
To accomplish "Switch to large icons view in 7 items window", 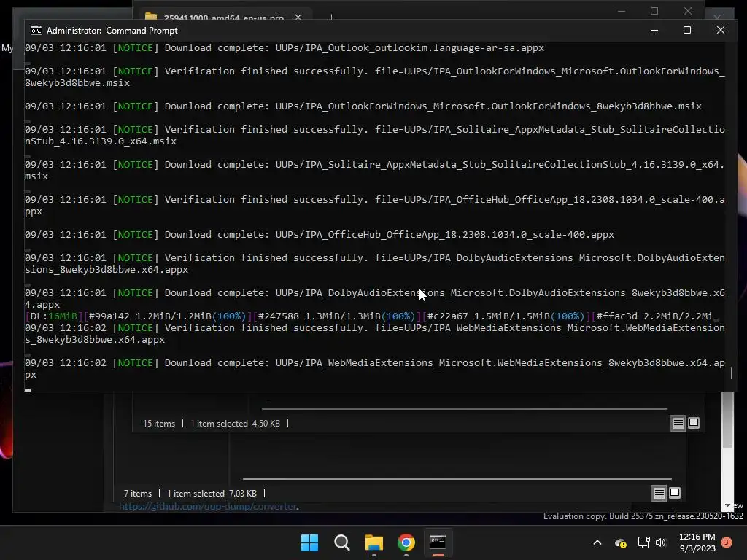I will pyautogui.click(x=675, y=493).
